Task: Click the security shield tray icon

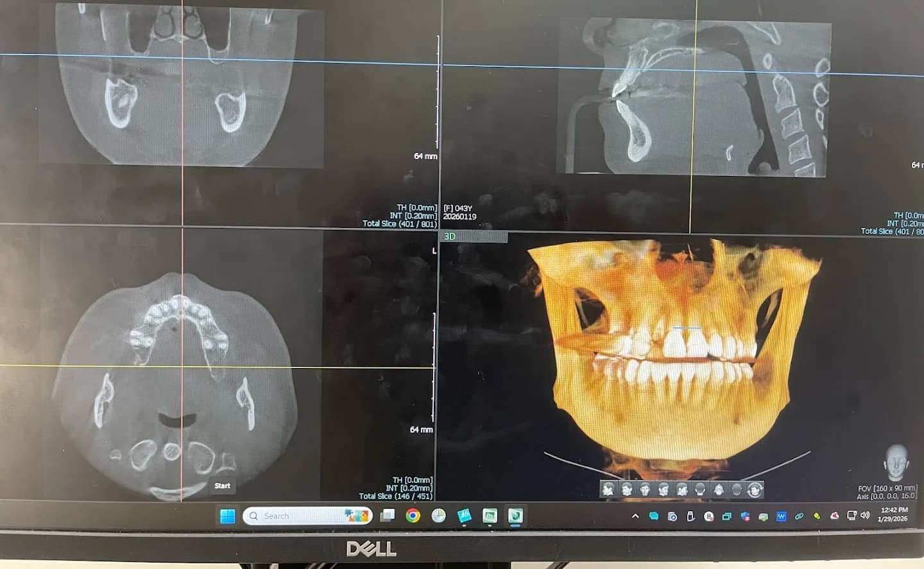Action: [745, 516]
